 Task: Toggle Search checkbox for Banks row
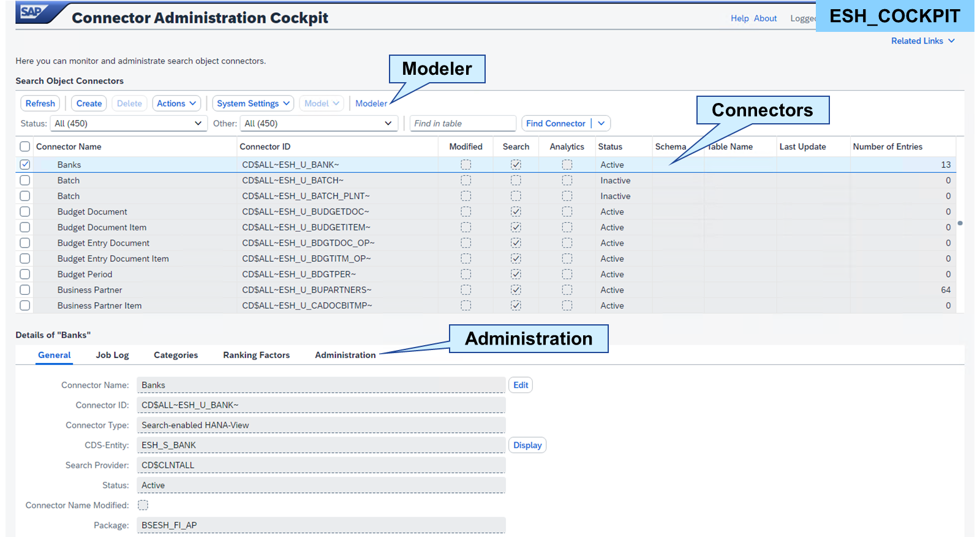click(x=516, y=164)
